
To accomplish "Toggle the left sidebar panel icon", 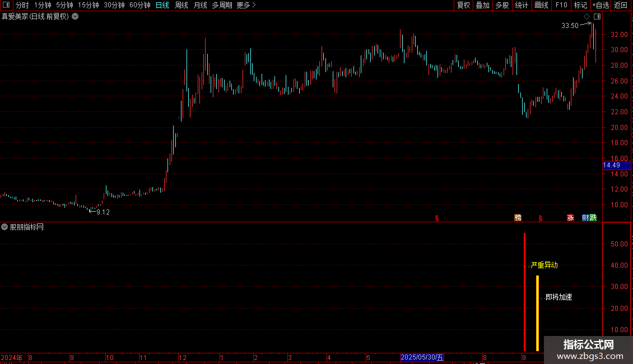I will (x=6, y=5).
